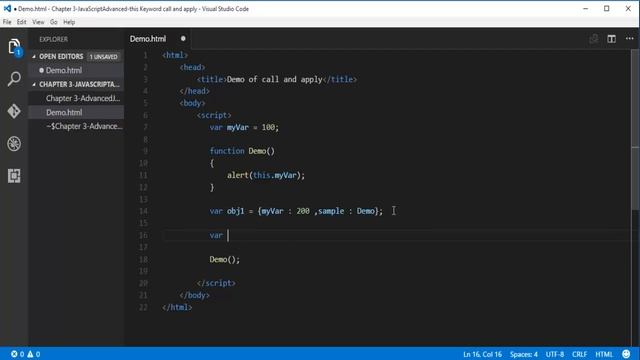Open the ~$Chapter 3-Advance... temp file
640x360 pixels.
pos(76,126)
